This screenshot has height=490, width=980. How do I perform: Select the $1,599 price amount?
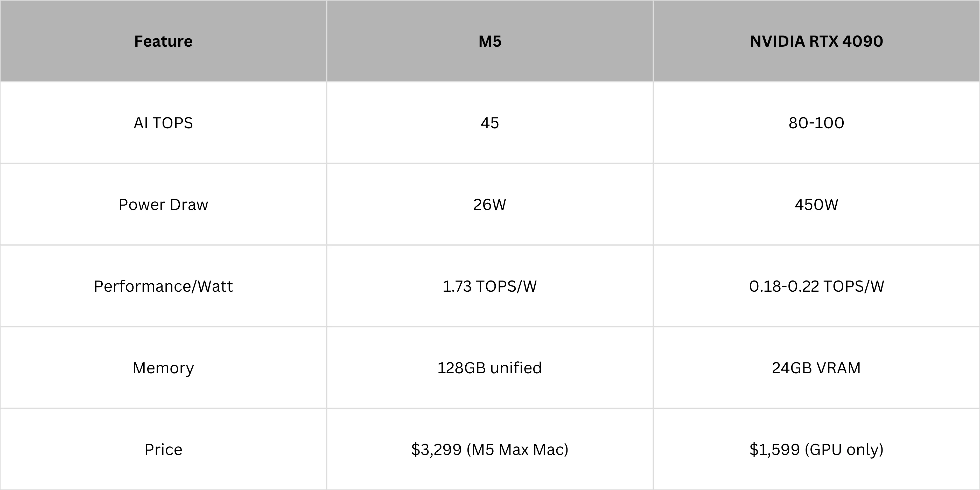775,450
